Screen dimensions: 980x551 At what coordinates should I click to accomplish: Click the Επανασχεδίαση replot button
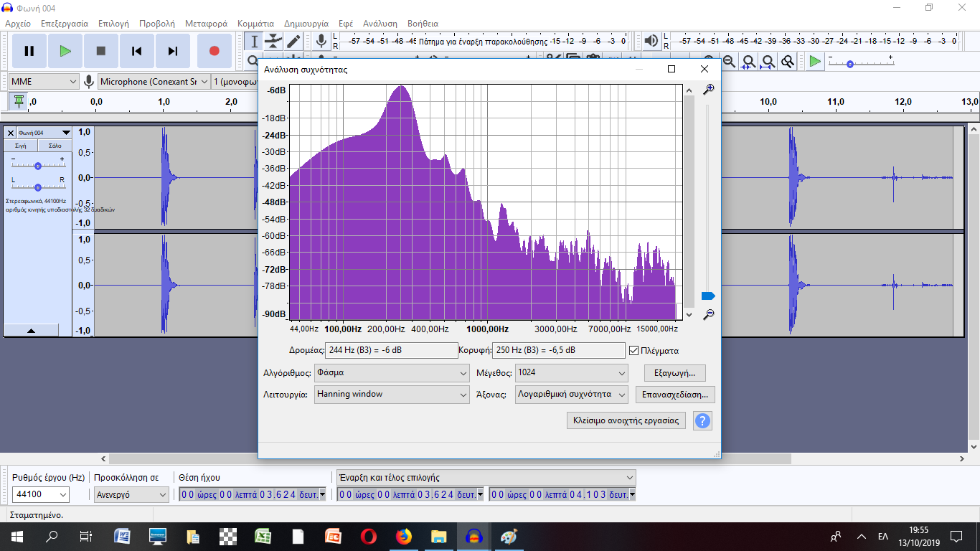(675, 395)
